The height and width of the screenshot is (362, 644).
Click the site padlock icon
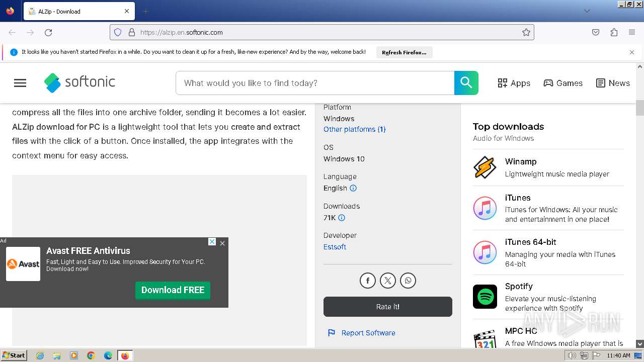click(132, 32)
